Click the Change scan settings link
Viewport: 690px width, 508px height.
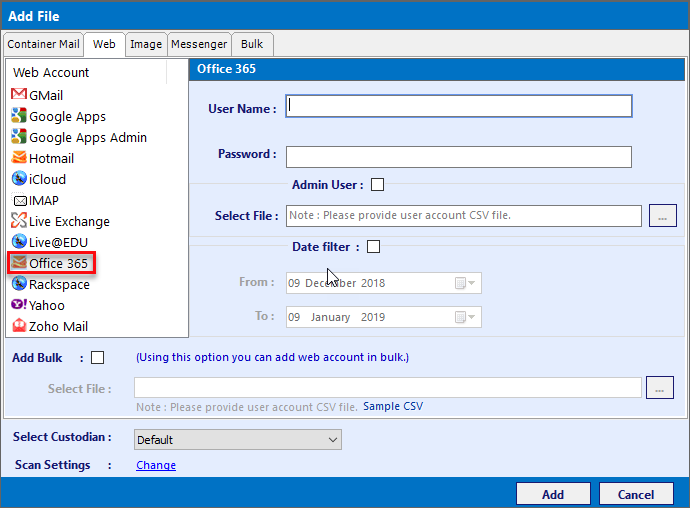(156, 465)
